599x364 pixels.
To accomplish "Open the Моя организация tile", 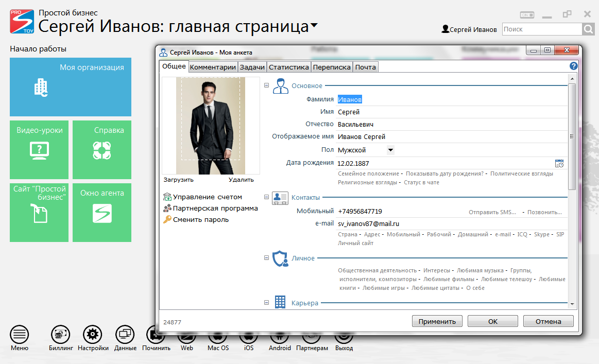I will [x=71, y=87].
